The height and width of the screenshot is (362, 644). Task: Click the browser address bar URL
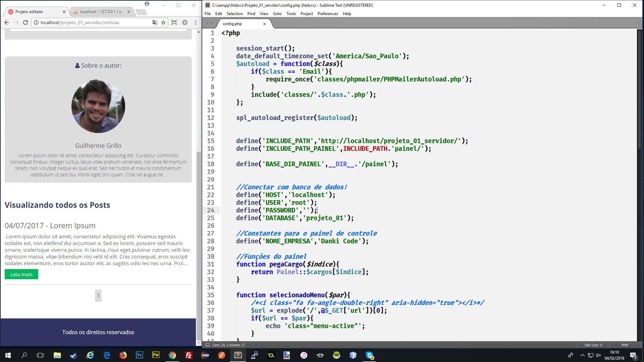pos(80,22)
